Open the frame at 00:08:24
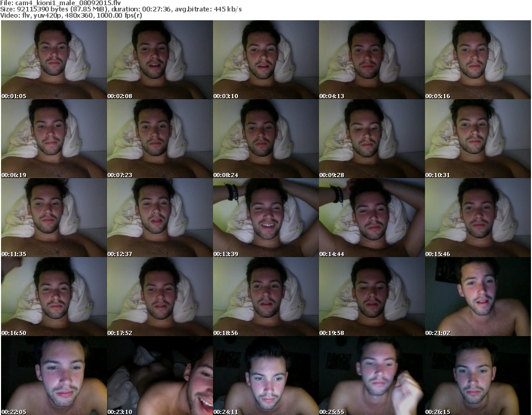 point(265,139)
